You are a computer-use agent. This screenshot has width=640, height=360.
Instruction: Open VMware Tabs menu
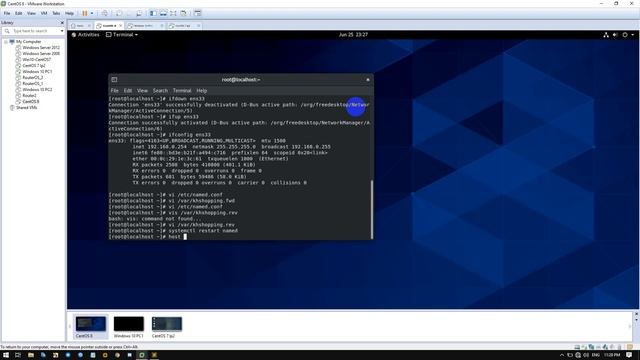click(56, 13)
